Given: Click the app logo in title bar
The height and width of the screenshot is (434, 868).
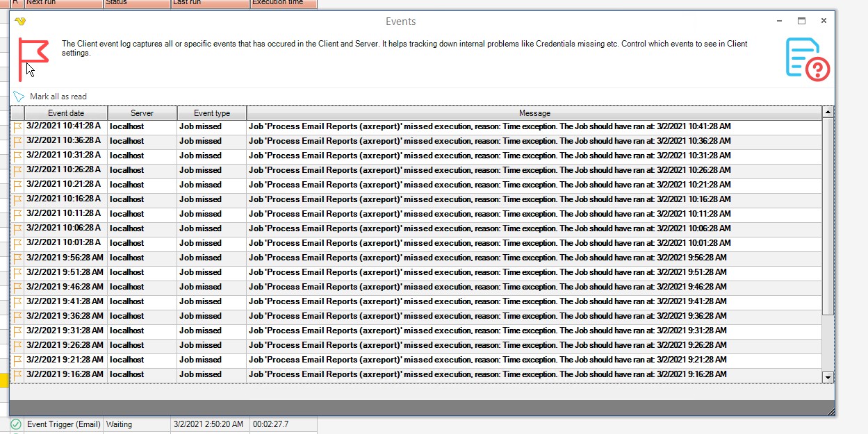Looking at the screenshot, I should (20, 22).
